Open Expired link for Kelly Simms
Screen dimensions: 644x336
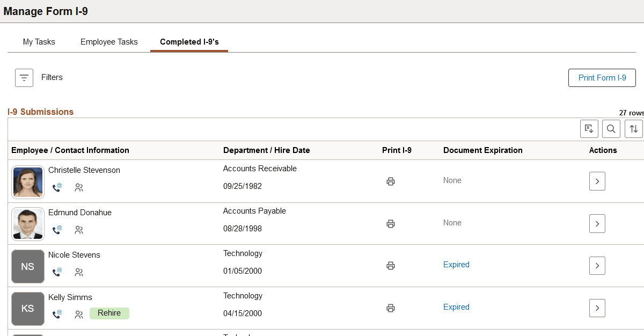pos(456,307)
